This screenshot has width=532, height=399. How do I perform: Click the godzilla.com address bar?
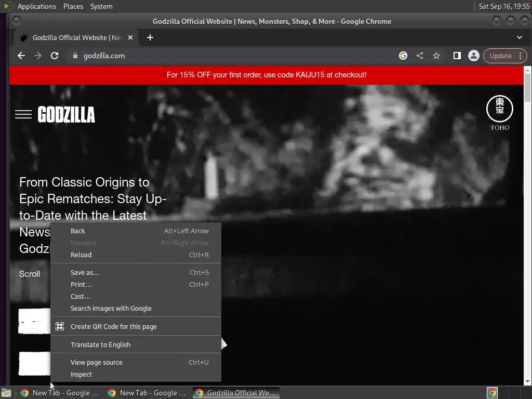(x=234, y=56)
